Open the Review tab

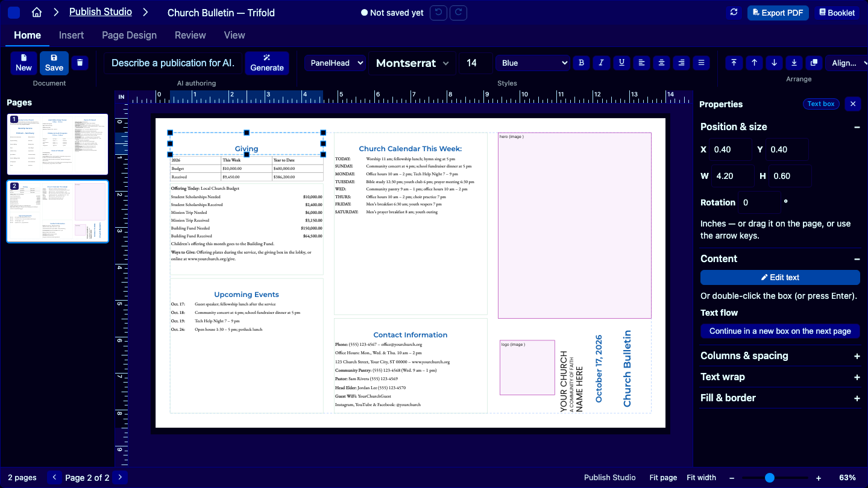(190, 35)
